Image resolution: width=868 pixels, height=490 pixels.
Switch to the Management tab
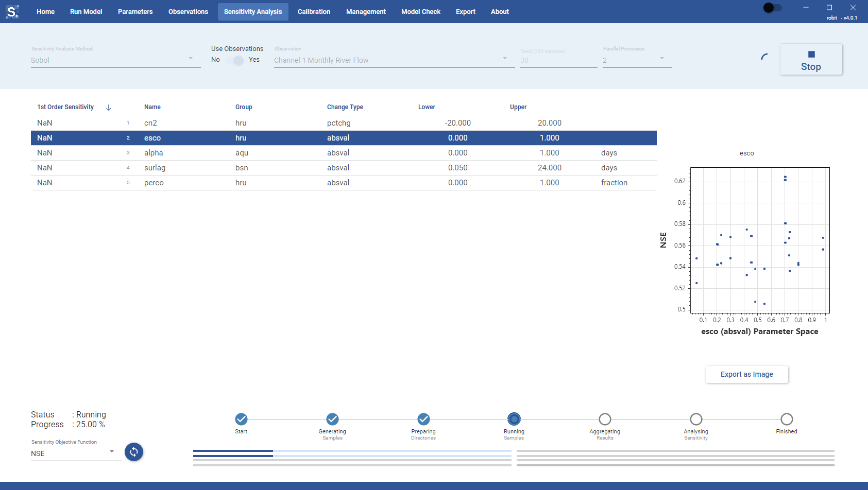366,11
